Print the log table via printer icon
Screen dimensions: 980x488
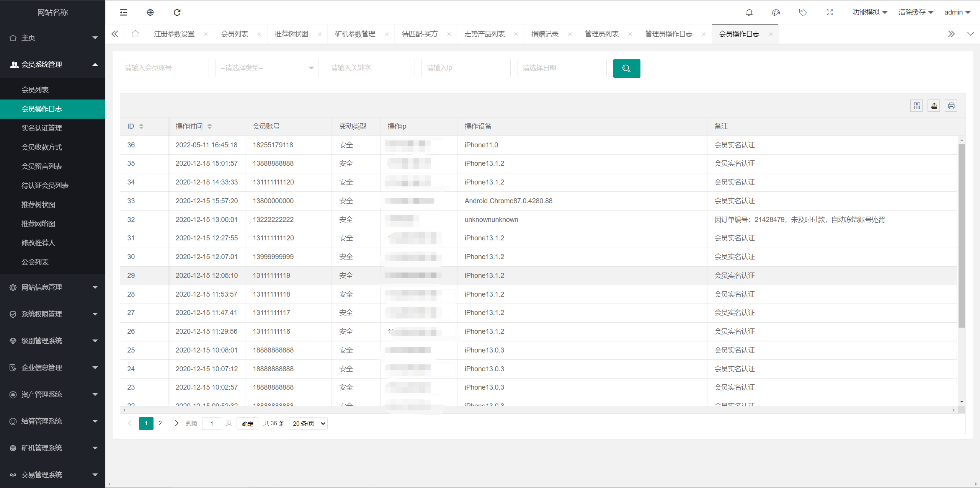[951, 106]
